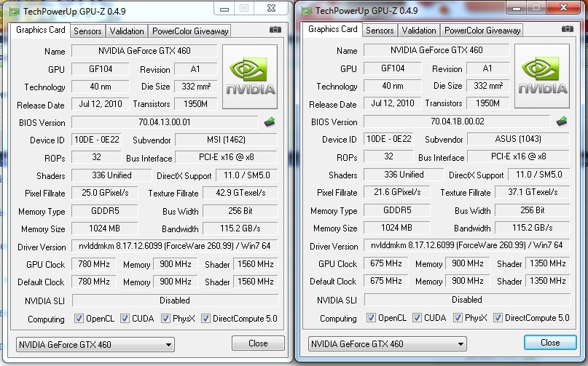Toggle the CUDA checkbox in the left window

[125, 319]
